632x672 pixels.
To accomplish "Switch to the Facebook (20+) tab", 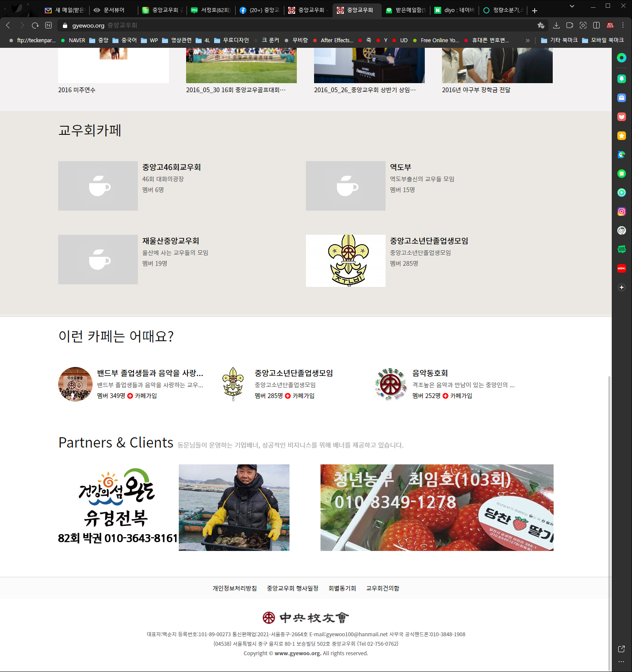I will pyautogui.click(x=259, y=10).
